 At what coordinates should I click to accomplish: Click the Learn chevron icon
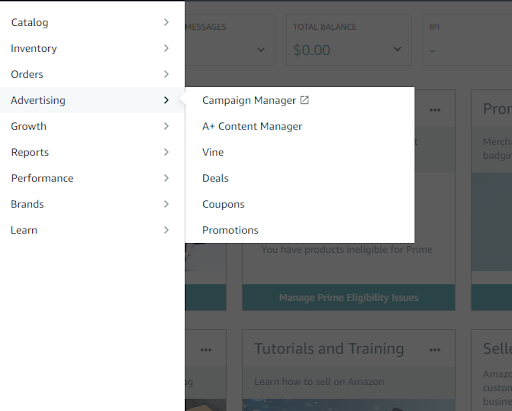pos(166,230)
